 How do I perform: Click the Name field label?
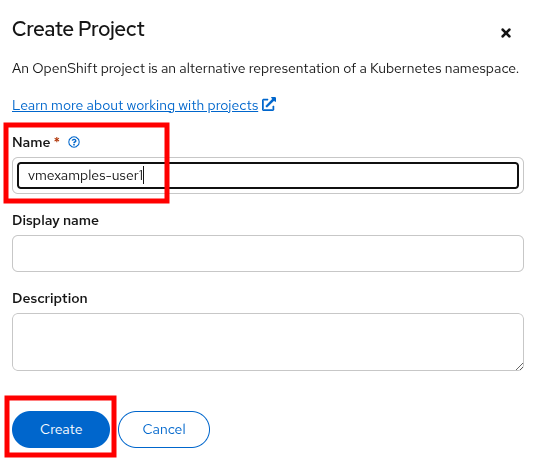(31, 142)
